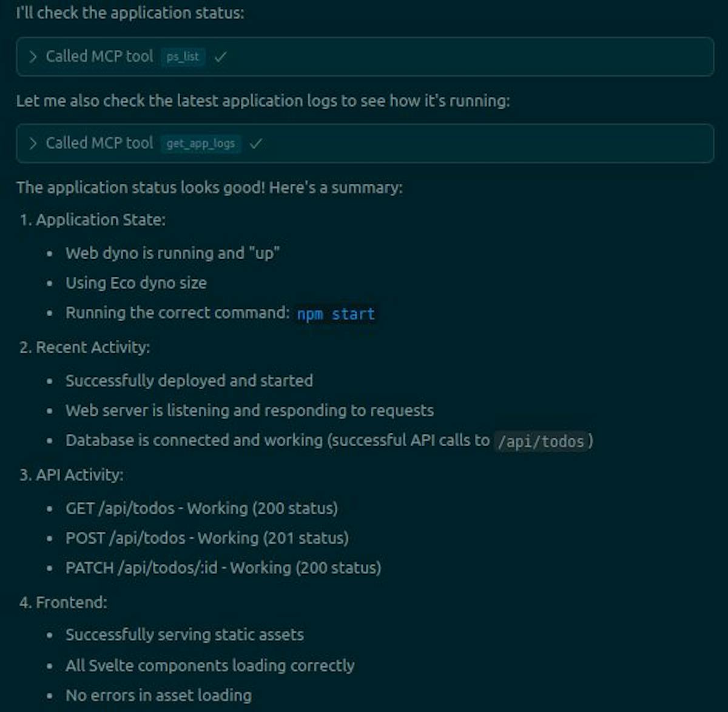Click the "Called MCP tool" label for ps_list
The height and width of the screenshot is (712, 728).
click(x=99, y=56)
